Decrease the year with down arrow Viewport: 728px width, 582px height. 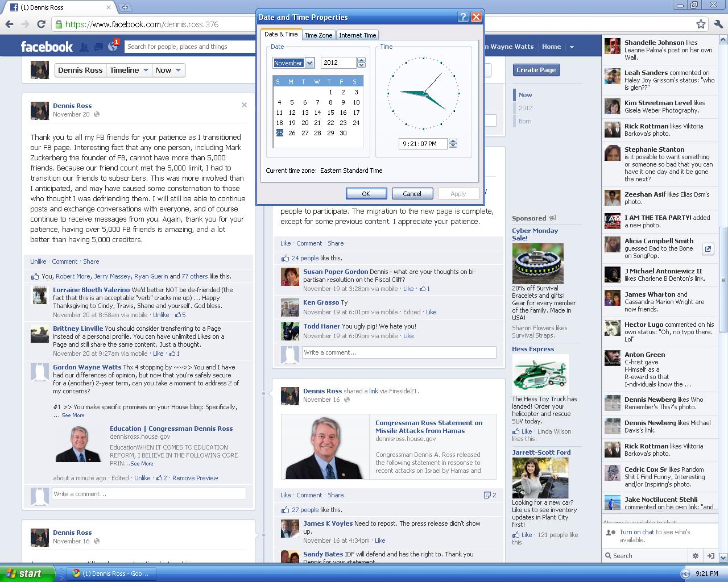pos(361,65)
